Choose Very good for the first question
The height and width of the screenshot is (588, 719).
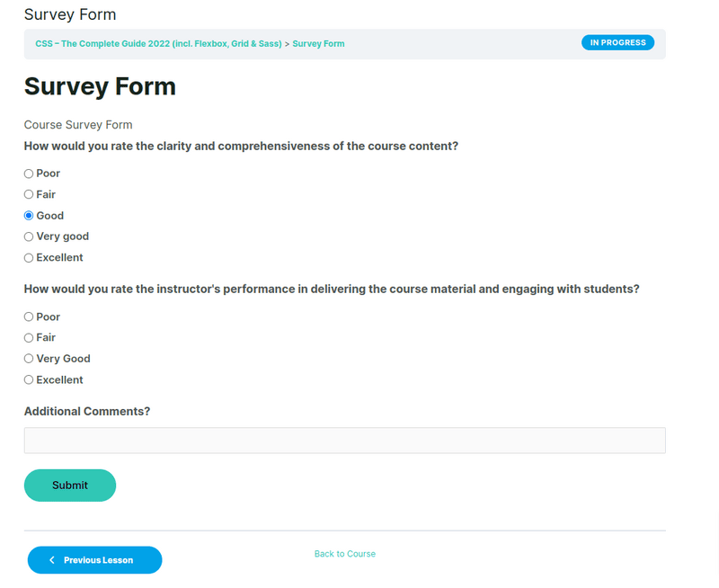click(28, 236)
